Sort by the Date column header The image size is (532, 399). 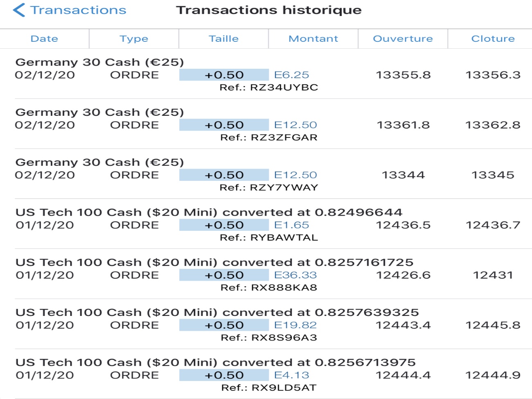[x=44, y=39]
